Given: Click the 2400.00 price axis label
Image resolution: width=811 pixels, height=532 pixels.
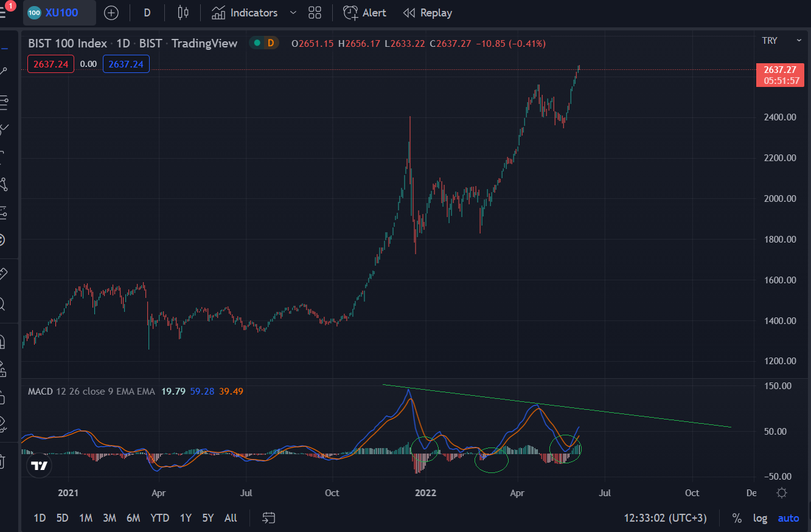Looking at the screenshot, I should [780, 117].
